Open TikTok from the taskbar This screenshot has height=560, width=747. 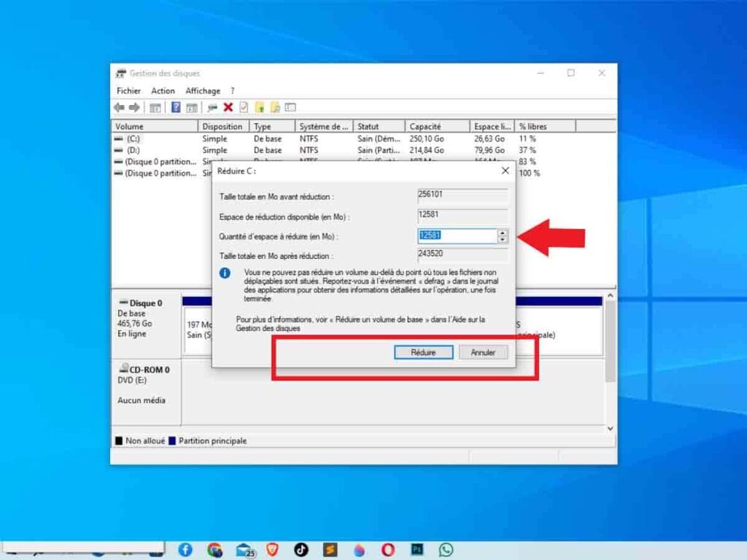pos(301,550)
